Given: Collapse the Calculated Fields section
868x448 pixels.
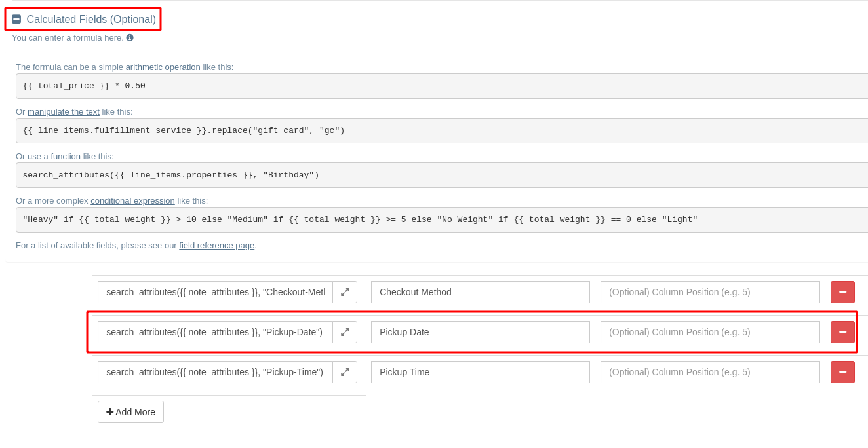Looking at the screenshot, I should [16, 19].
